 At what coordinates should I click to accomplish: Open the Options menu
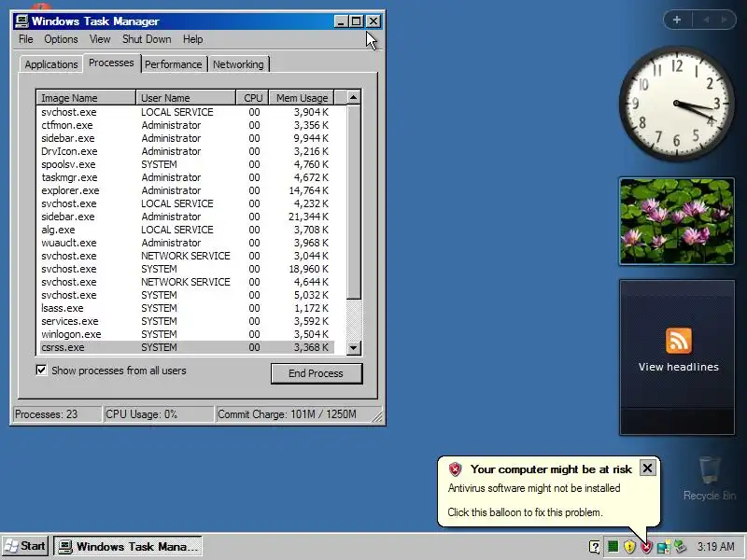(61, 39)
